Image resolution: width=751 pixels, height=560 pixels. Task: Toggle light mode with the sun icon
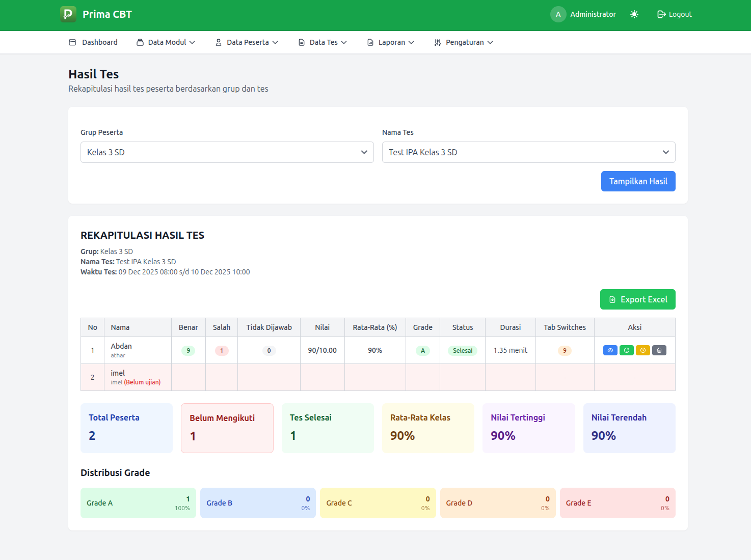tap(634, 14)
